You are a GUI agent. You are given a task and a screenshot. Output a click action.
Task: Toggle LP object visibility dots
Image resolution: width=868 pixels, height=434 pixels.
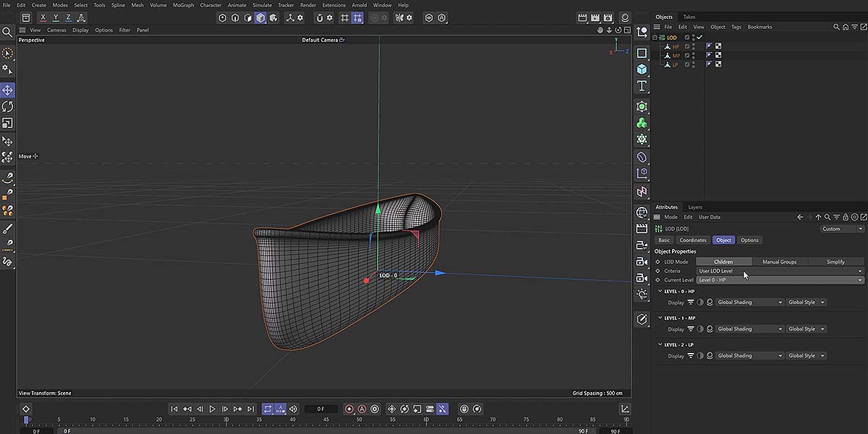tap(694, 64)
